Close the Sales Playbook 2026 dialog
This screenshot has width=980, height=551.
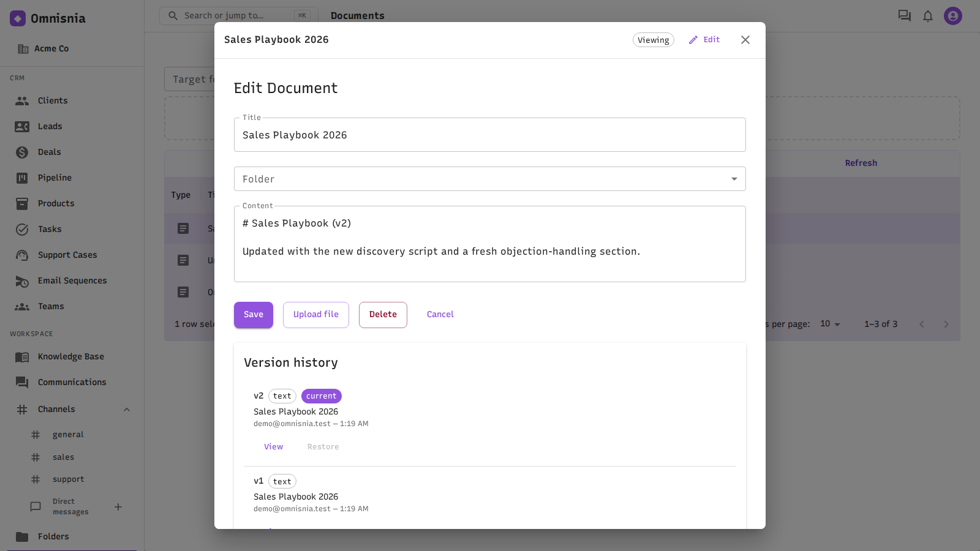point(745,40)
